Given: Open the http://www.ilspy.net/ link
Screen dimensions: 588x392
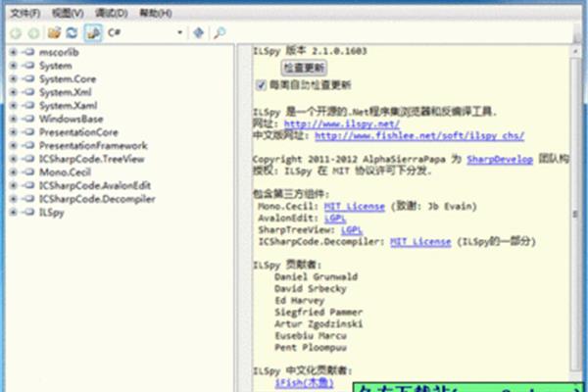Looking at the screenshot, I should pos(342,123).
